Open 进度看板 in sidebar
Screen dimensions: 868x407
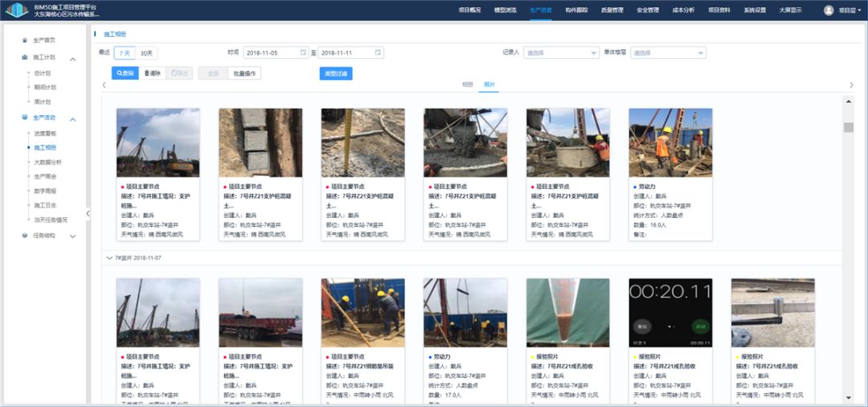(45, 134)
